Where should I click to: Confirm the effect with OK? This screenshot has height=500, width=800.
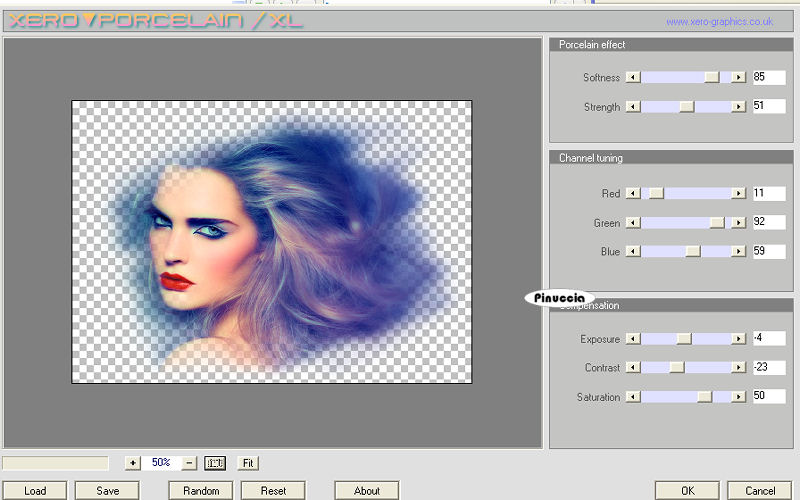[687, 490]
